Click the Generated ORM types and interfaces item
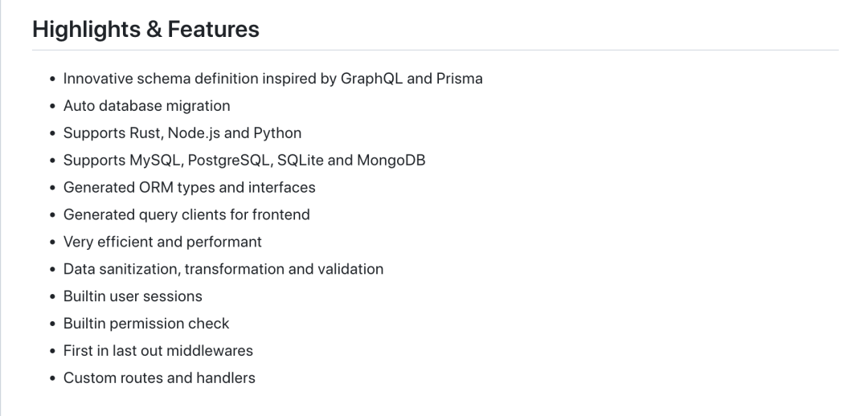 click(190, 188)
